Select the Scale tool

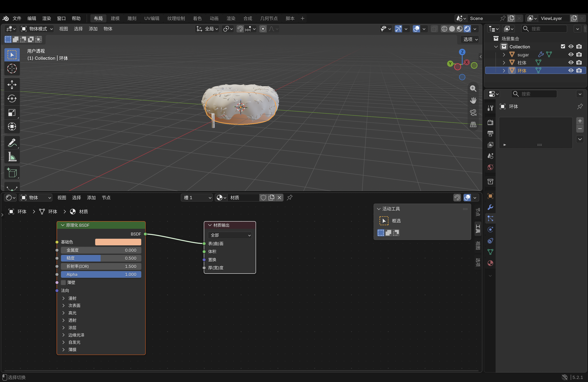(12, 113)
